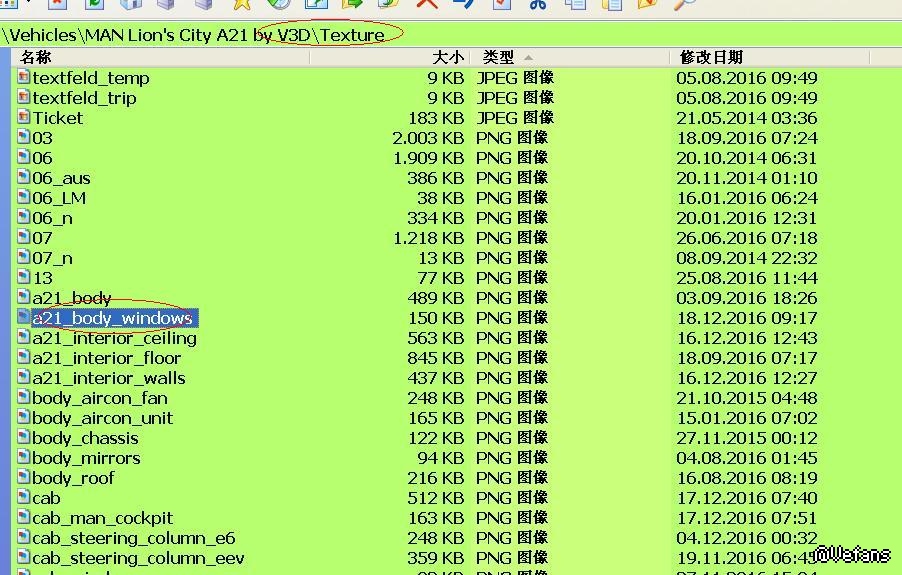Click the JPEG 图像 type of textfeld_trip
Viewport: 902px width, 575px height.
coord(515,98)
